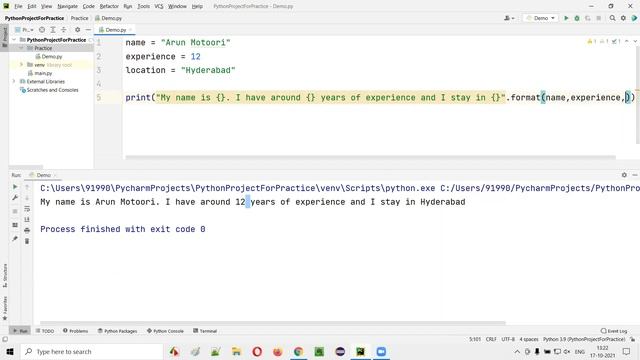Click stop icon in Run panel sidebar
640x360 pixels.
(15, 211)
